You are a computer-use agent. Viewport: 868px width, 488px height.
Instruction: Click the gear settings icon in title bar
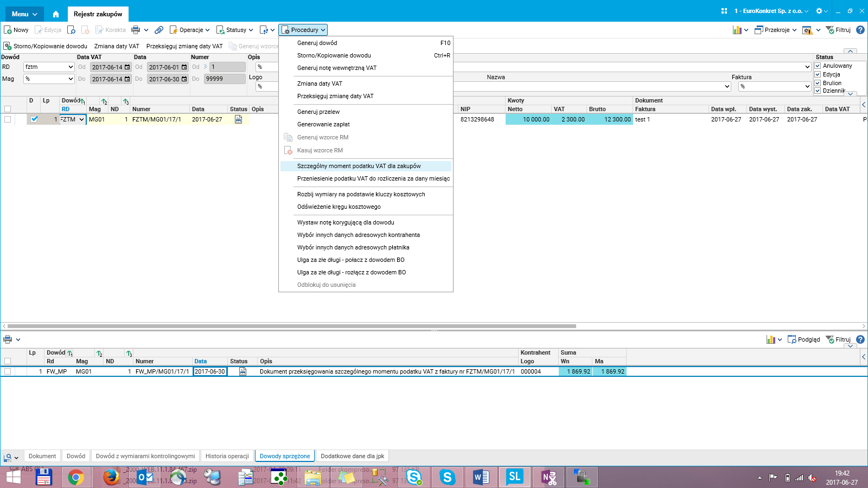click(819, 11)
